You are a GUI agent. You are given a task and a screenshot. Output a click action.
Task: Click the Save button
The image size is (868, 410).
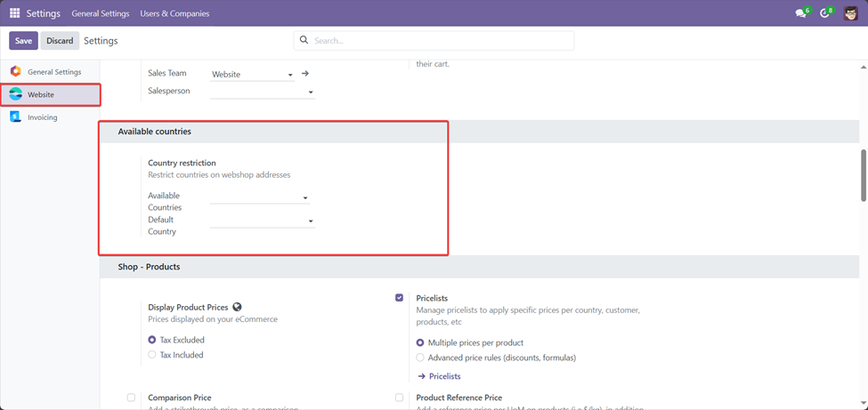point(23,41)
